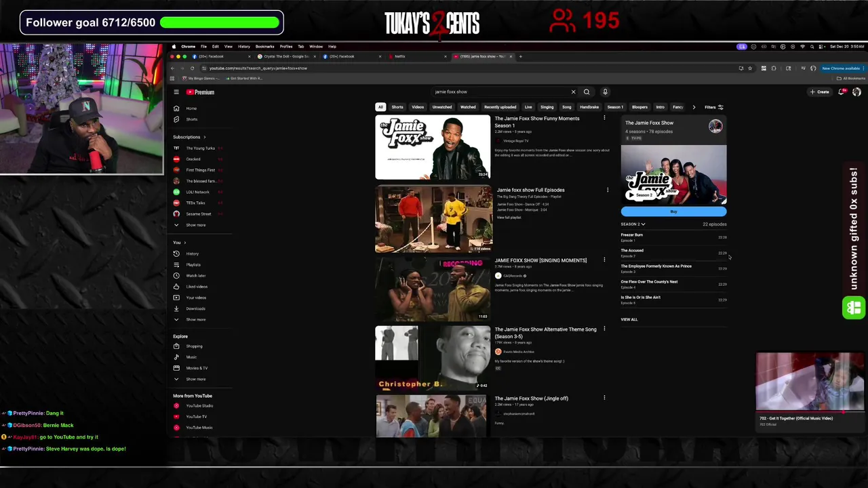Viewport: 868px width, 488px height.
Task: Open Chrome File menu
Action: 203,47
